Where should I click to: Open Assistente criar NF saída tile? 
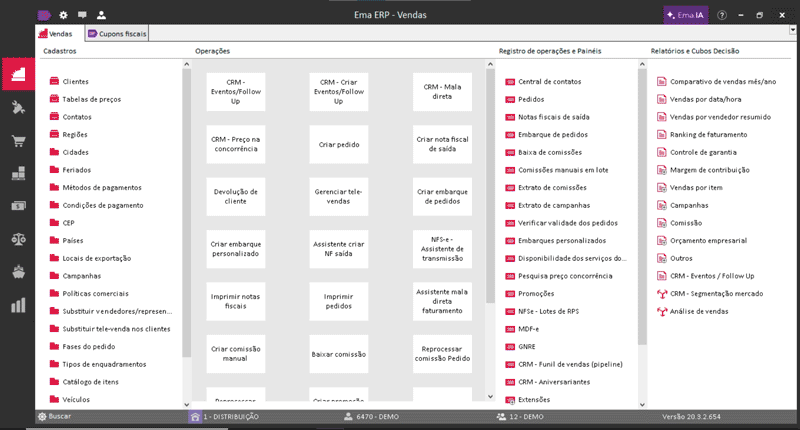(339, 249)
